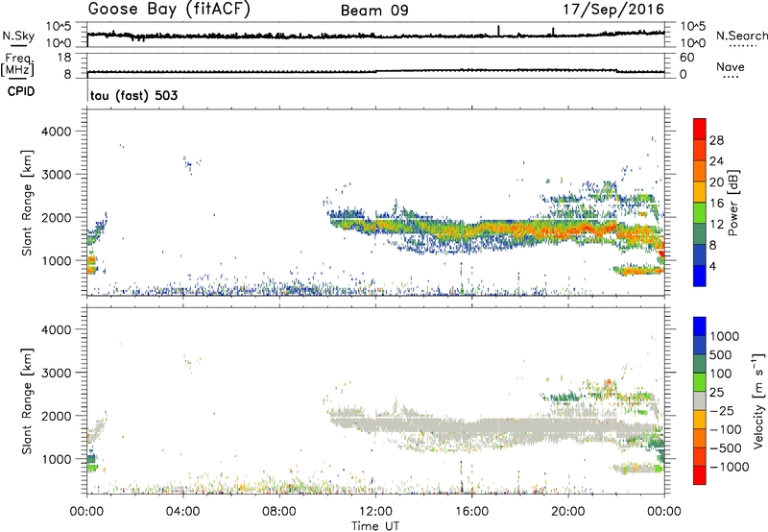The width and height of the screenshot is (768, 532).
Task: Click the orange backscatter band near 800 km at 23:00
Action: (x=638, y=270)
